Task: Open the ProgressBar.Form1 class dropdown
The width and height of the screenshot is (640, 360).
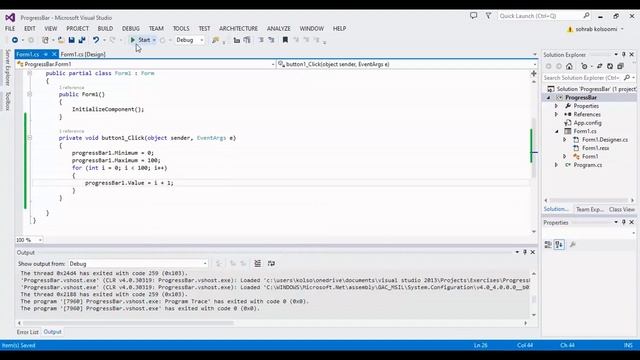Action: coord(146,64)
